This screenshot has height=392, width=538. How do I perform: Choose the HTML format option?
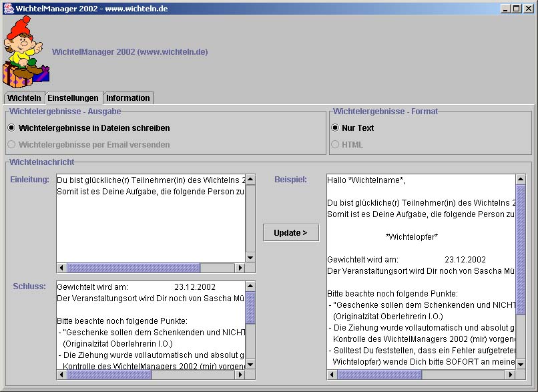click(347, 144)
